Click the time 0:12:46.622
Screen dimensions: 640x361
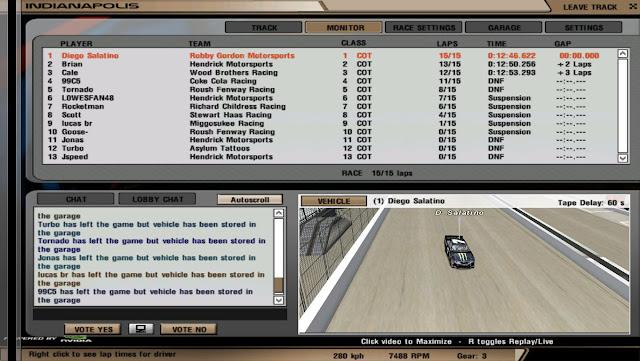(511, 56)
